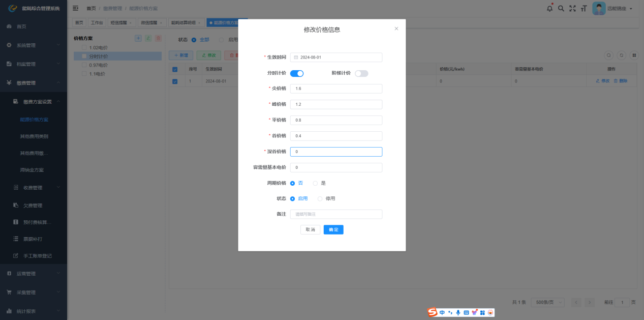Toggle fullscreen with the expand icon
Screen dimensions: 644x320
click(x=572, y=8)
